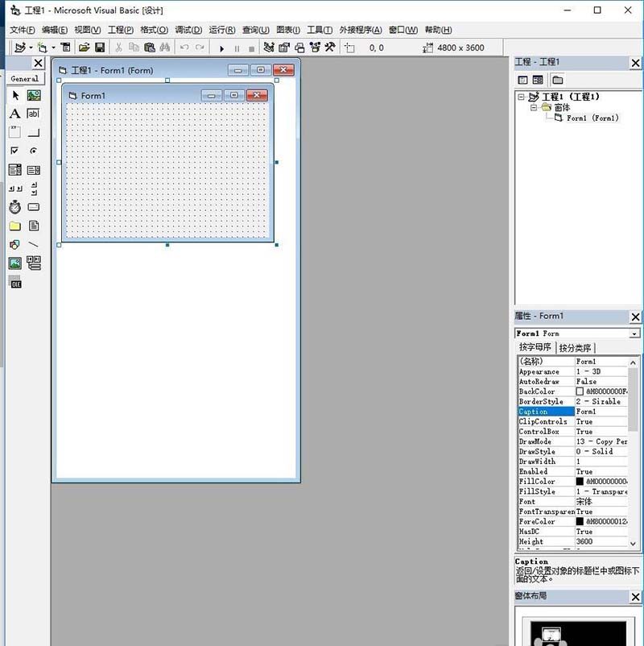Switch to the 按分类序 properties tab
This screenshot has width=644, height=646.
click(x=576, y=347)
